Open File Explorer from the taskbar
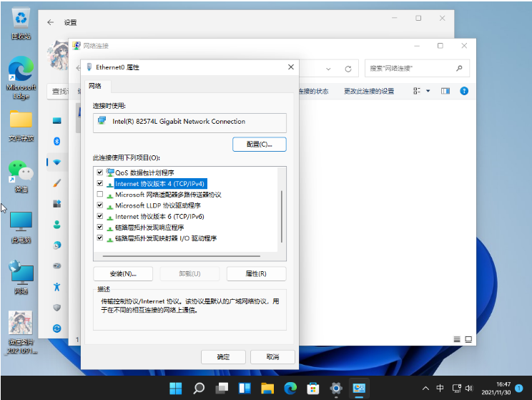This screenshot has width=532, height=400. coord(267,389)
